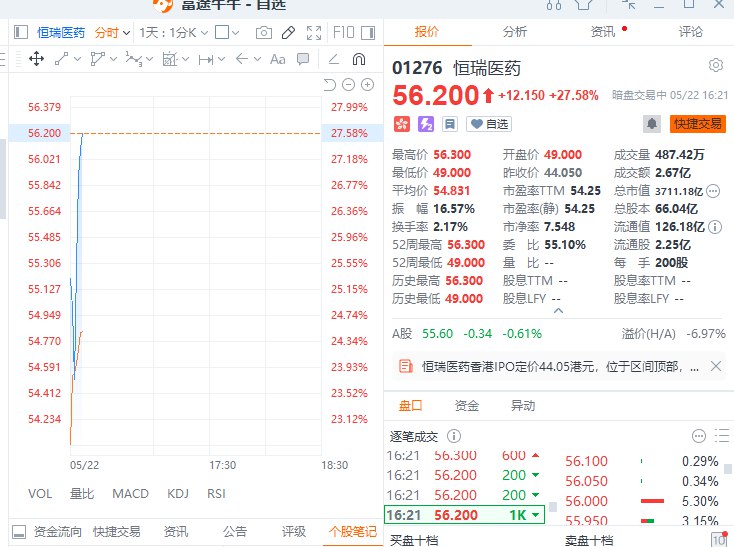The width and height of the screenshot is (734, 547).
Task: Expand the measurement tool options
Action: [x=185, y=59]
